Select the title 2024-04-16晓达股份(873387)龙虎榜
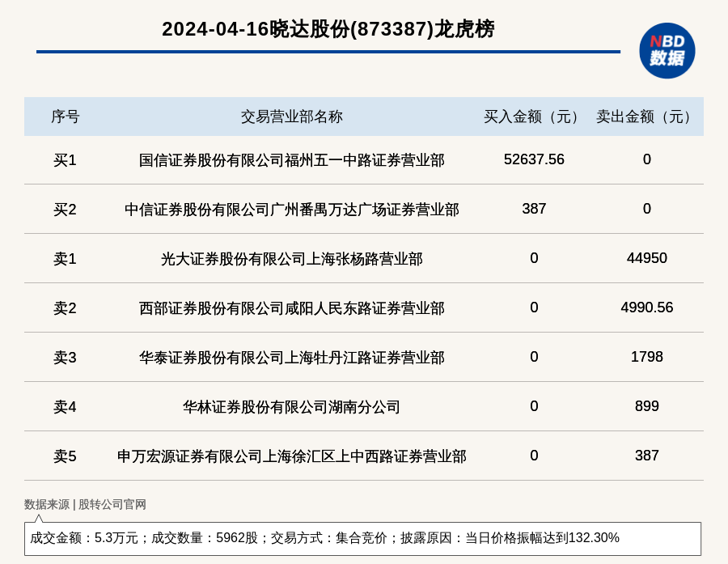728x564 pixels. (x=328, y=29)
